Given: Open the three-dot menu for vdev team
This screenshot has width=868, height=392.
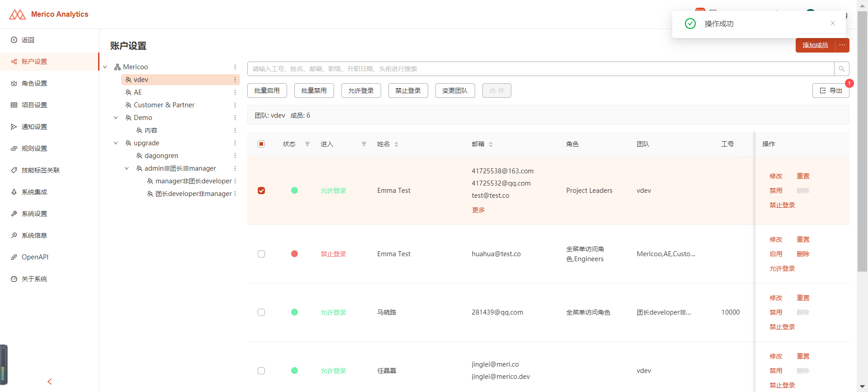Looking at the screenshot, I should pyautogui.click(x=235, y=80).
